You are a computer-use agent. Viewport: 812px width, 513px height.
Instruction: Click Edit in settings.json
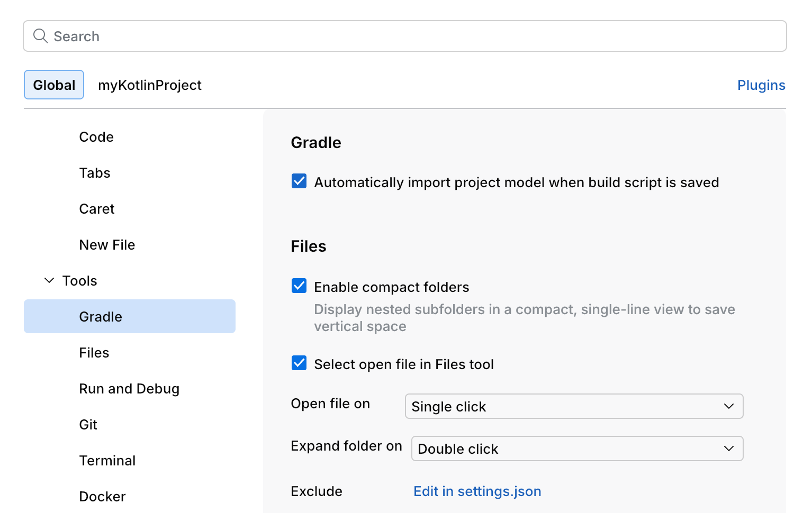pyautogui.click(x=477, y=491)
